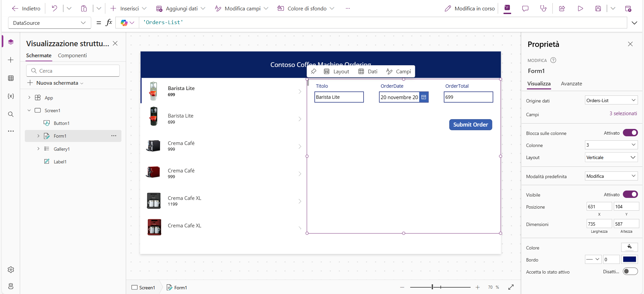
Task: Close the Proprietà panel
Action: point(630,44)
